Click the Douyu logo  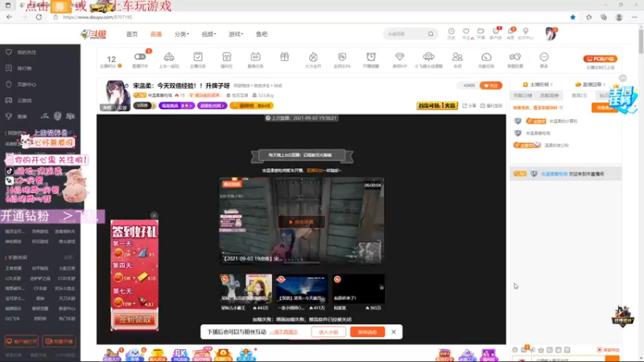pyautogui.click(x=93, y=35)
